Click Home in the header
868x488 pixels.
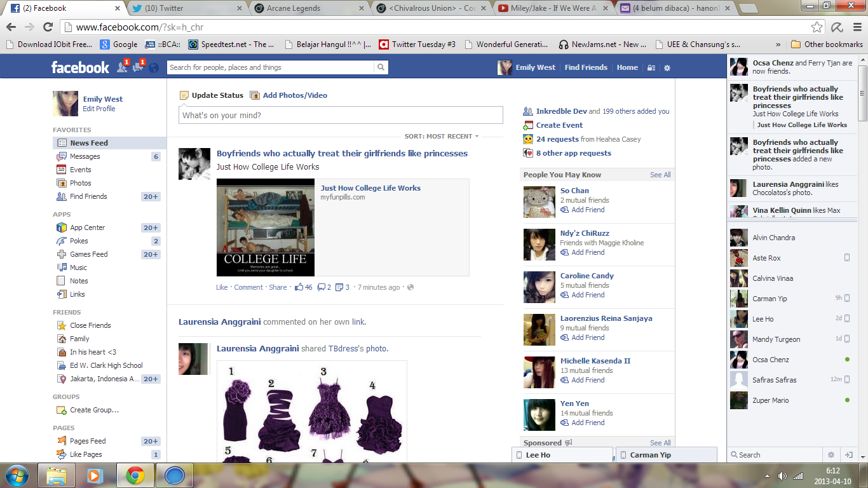627,67
